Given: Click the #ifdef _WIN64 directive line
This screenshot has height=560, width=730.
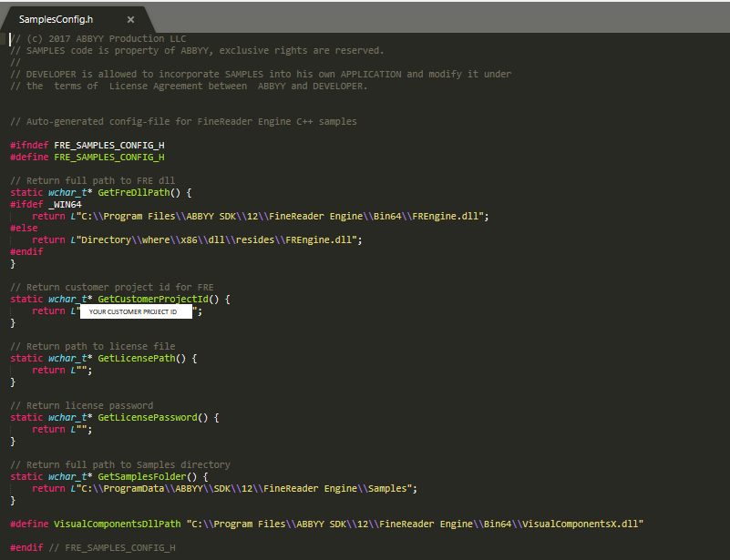Looking at the screenshot, I should tap(46, 204).
